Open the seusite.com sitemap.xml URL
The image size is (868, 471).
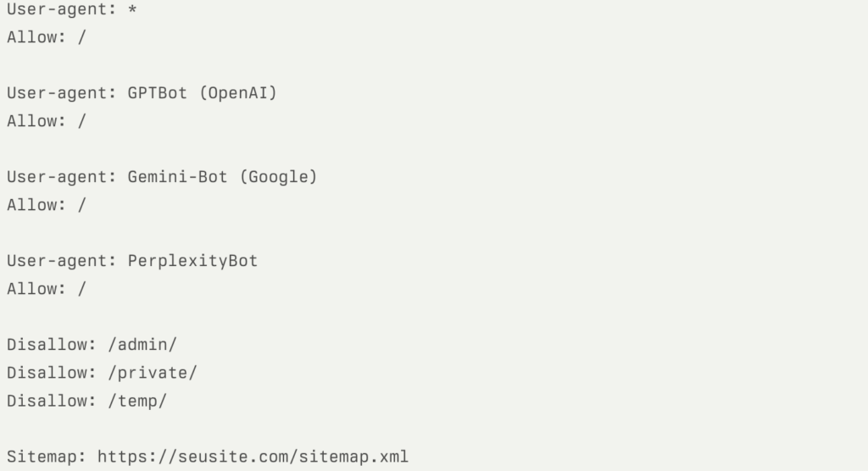click(x=253, y=457)
